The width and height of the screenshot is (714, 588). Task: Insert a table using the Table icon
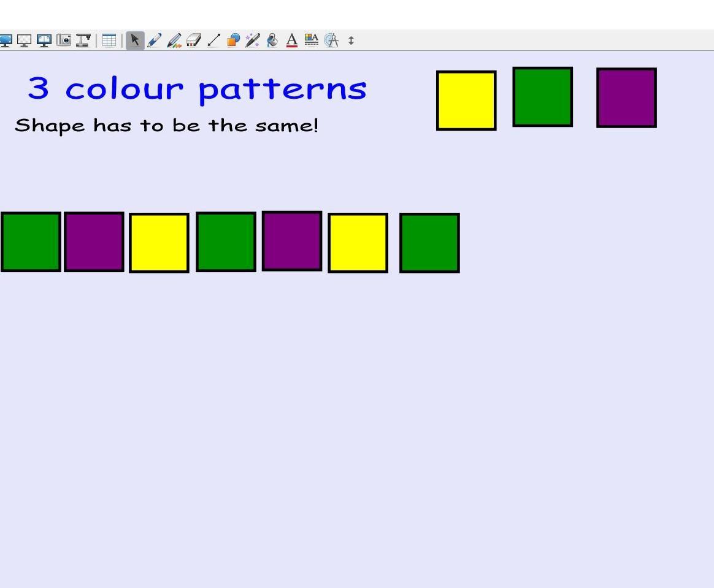(x=109, y=40)
